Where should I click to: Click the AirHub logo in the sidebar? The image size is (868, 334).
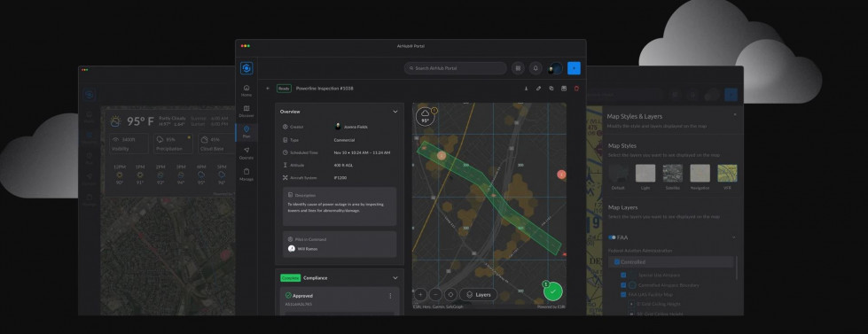pos(246,68)
